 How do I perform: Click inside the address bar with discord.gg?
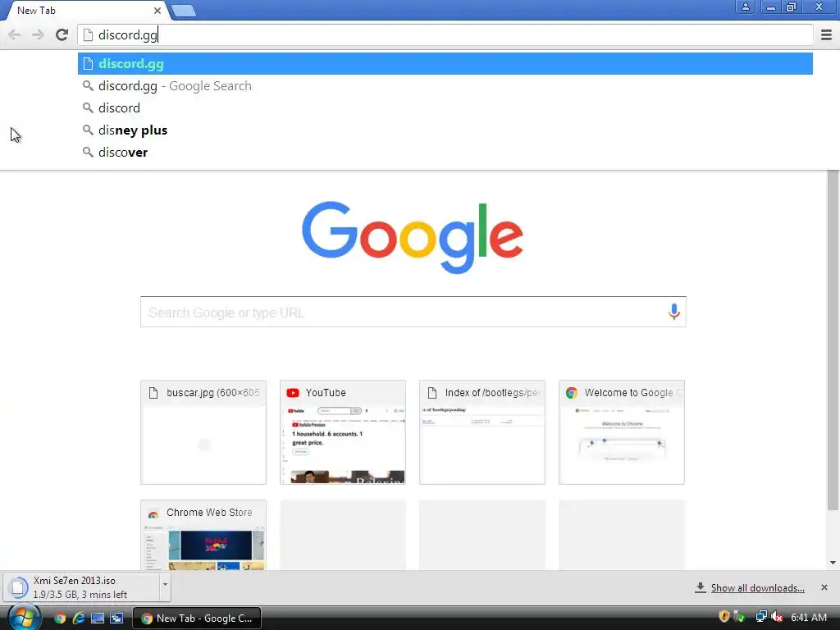click(x=445, y=34)
